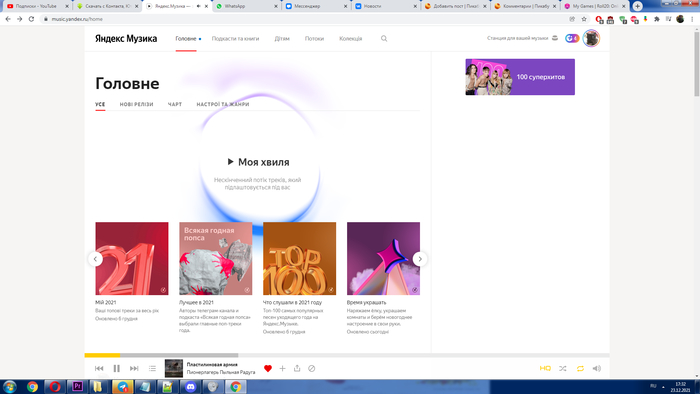Open Chrome's three-dot menu
This screenshot has width=700, height=394.
click(x=692, y=19)
